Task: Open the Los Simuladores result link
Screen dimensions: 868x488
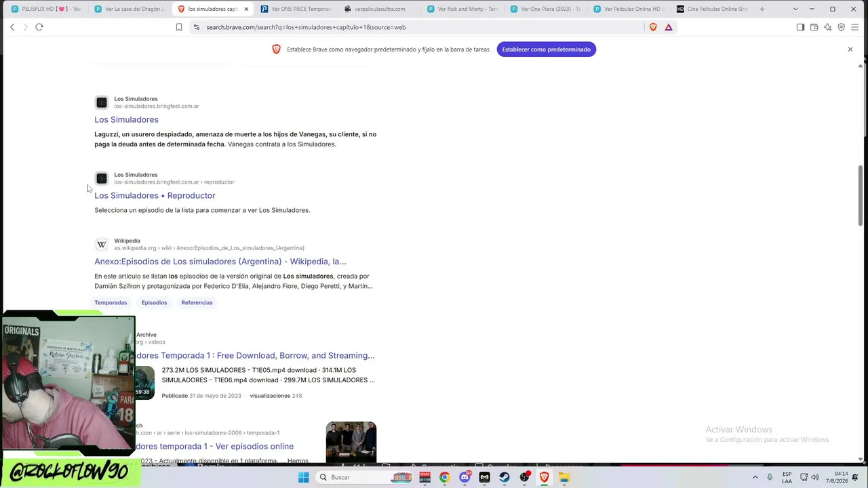Action: pyautogui.click(x=126, y=120)
